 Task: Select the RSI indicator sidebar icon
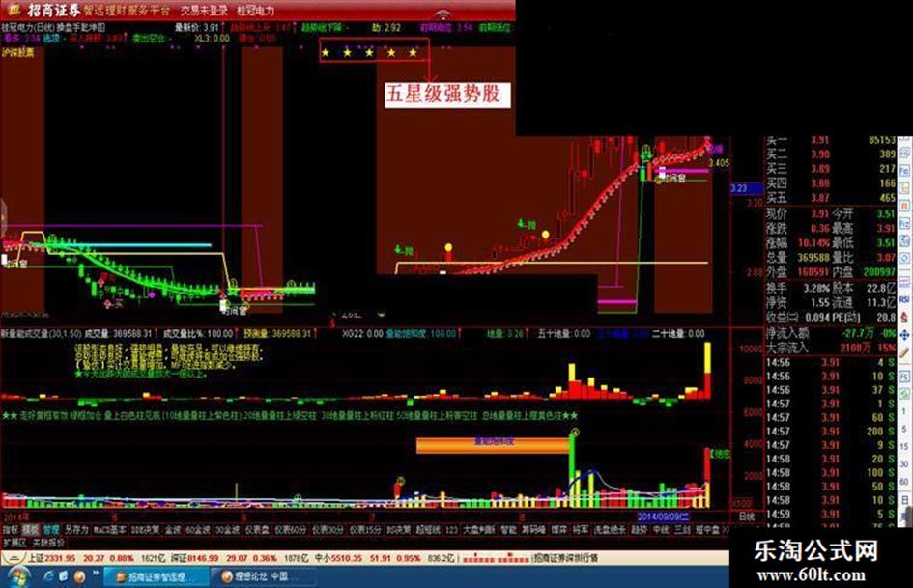click(903, 299)
